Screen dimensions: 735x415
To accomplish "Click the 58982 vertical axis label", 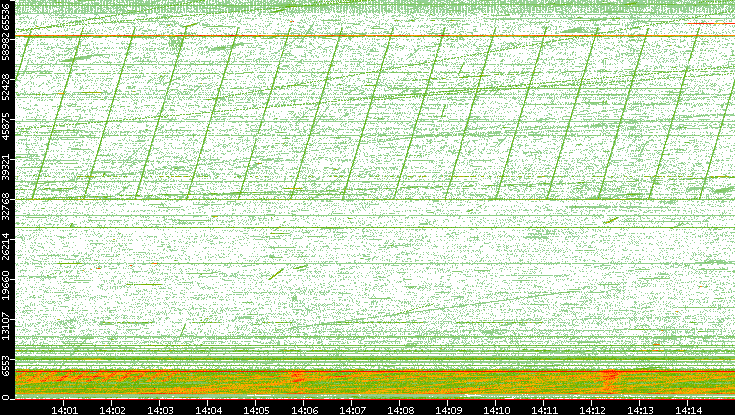I will [x=6, y=49].
